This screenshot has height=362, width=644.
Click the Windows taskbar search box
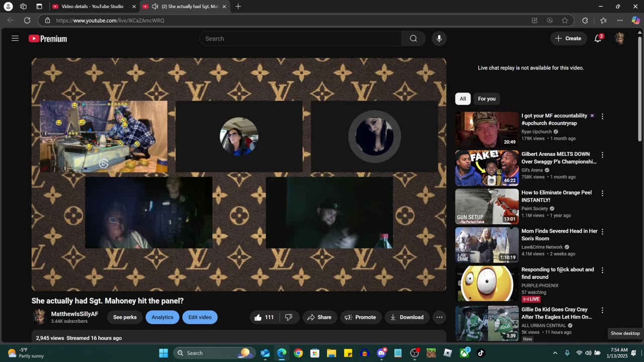tap(214, 353)
